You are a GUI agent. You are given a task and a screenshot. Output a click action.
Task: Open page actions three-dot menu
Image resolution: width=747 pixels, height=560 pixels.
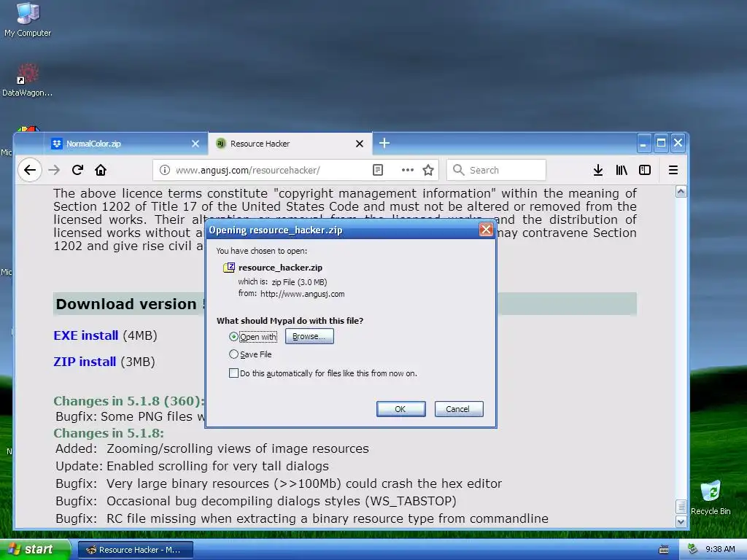click(x=407, y=170)
